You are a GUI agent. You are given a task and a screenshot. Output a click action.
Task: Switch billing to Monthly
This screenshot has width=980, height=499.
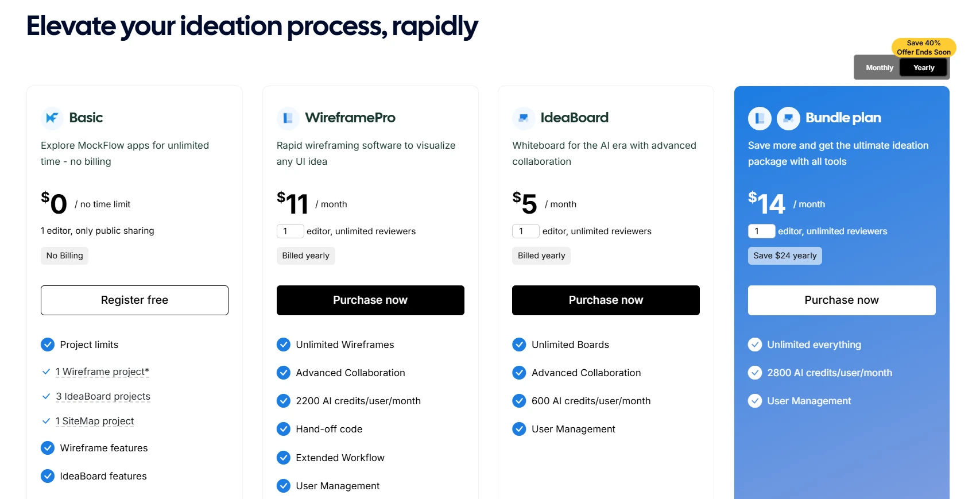tap(878, 67)
